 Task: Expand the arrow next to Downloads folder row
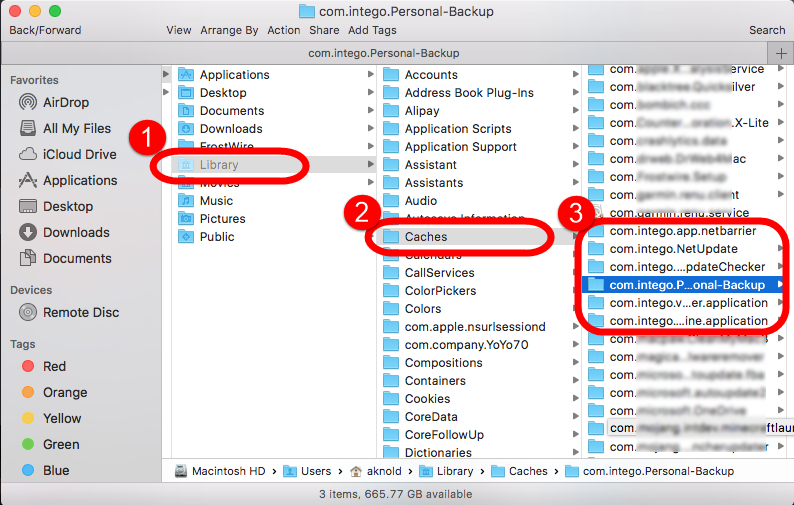coord(371,128)
